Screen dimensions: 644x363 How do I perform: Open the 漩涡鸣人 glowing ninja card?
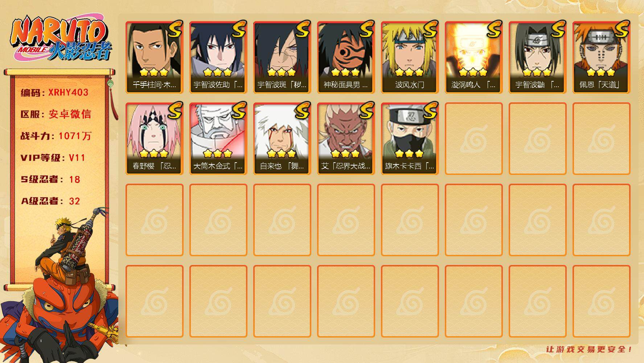pyautogui.click(x=473, y=57)
